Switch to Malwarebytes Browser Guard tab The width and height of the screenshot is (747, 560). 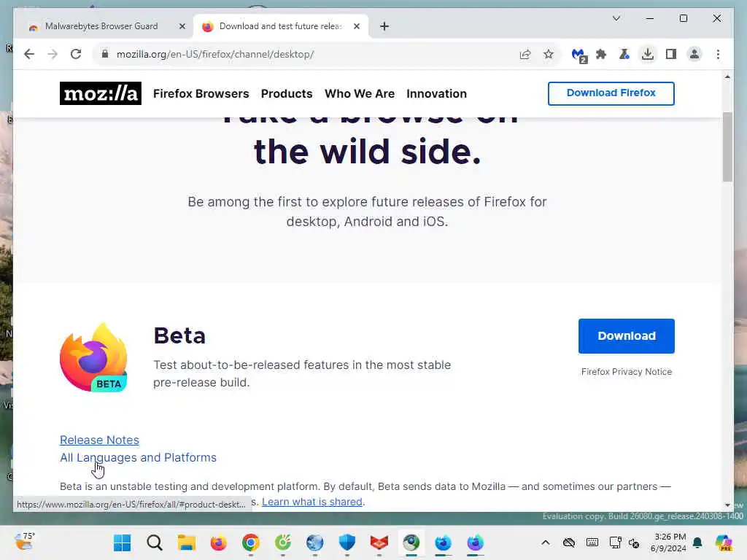101,26
